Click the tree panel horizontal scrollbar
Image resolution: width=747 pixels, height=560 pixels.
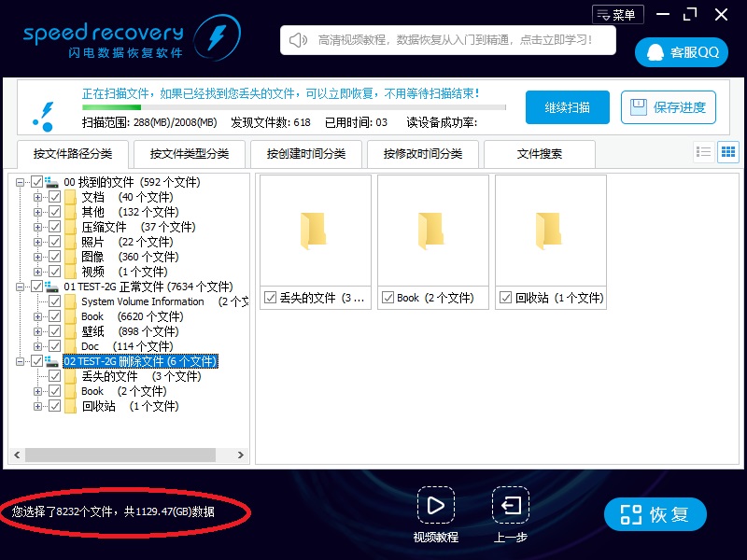[x=121, y=455]
